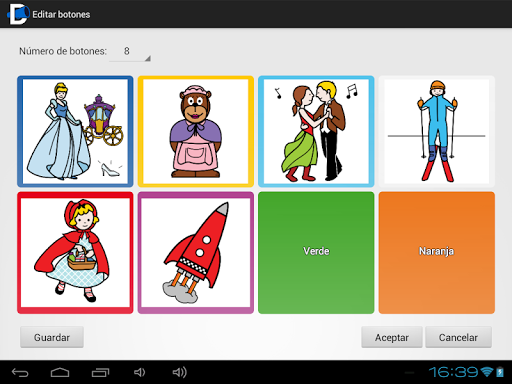The width and height of the screenshot is (512, 384).
Task: Open the Número de botones dropdown
Action: point(130,52)
